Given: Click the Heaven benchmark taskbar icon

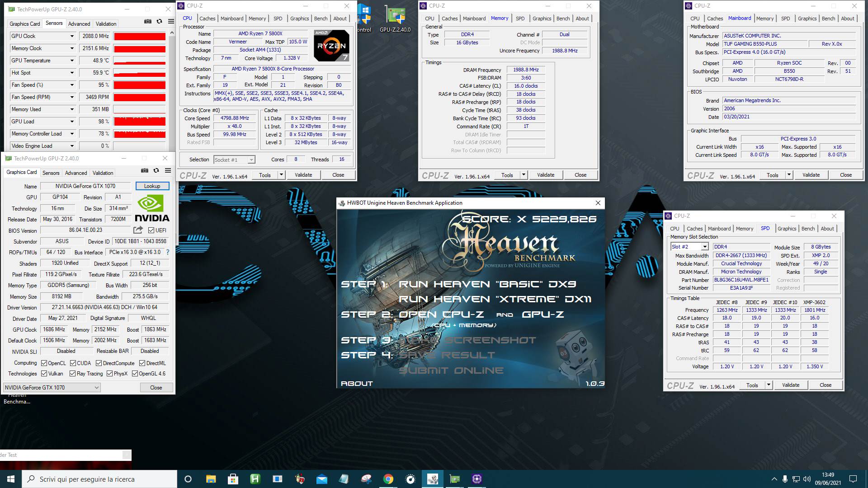Looking at the screenshot, I should pyautogui.click(x=433, y=479).
